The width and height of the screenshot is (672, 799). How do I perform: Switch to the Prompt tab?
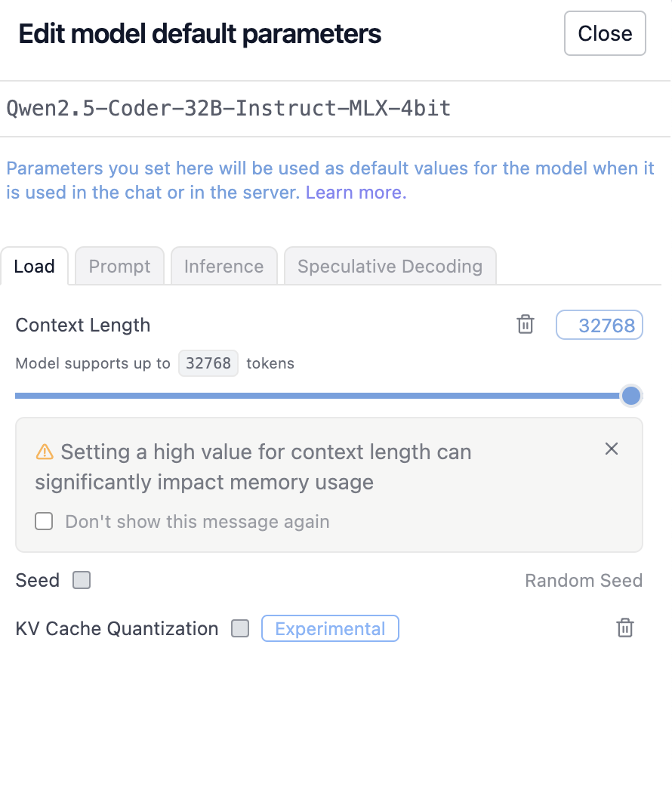[120, 266]
